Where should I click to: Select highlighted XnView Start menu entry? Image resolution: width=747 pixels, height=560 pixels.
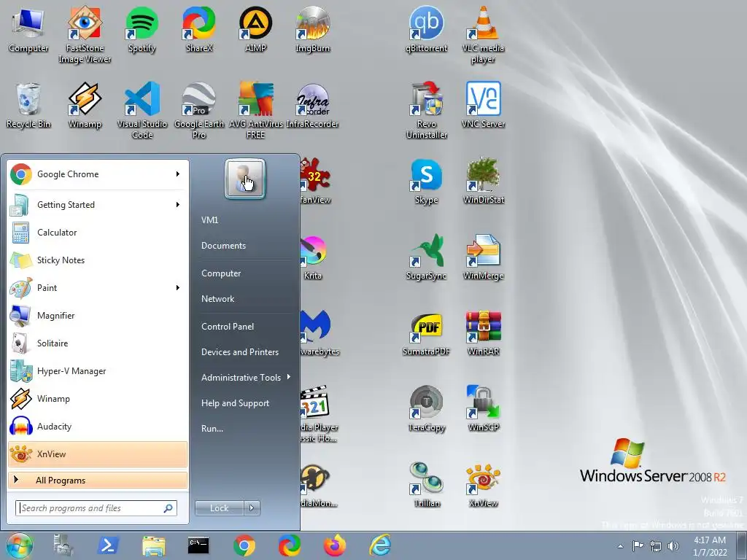pyautogui.click(x=98, y=454)
